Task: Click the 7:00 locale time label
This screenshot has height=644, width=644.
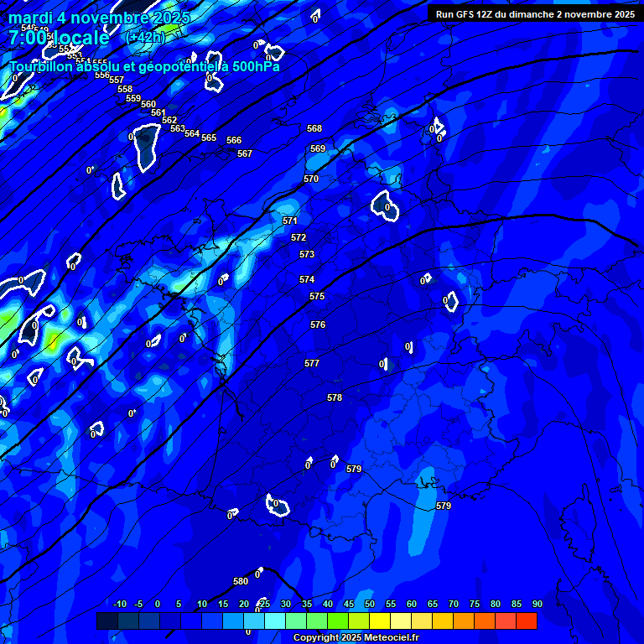Action: pos(59,38)
